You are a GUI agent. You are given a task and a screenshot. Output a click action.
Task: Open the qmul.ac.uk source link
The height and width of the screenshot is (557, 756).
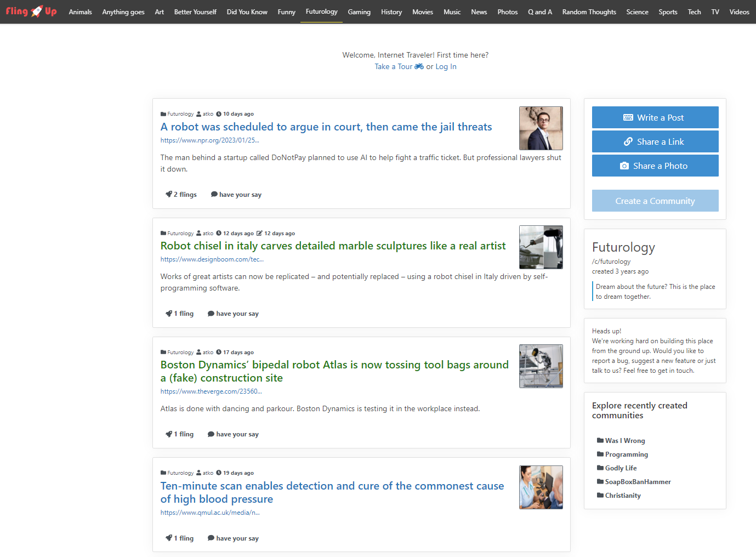coord(210,513)
